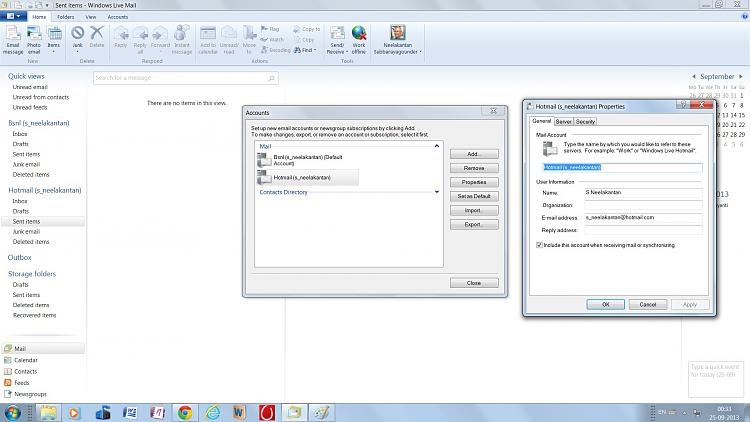Click Export button in Accounts dialog
The image size is (750, 422).
[474, 224]
